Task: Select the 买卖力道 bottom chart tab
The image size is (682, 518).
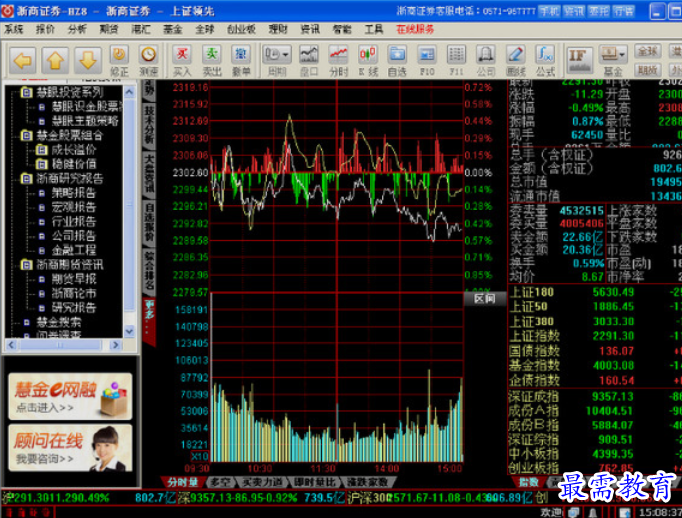Action: [261, 482]
